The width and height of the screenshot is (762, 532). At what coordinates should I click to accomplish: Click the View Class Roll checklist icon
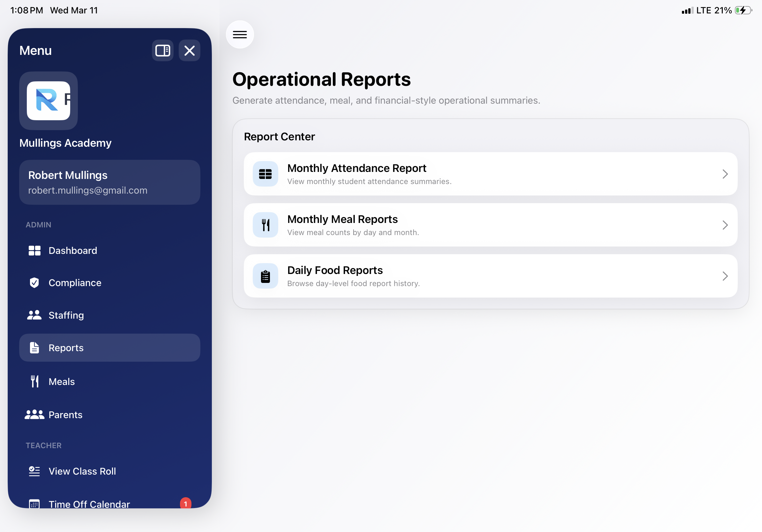(34, 472)
